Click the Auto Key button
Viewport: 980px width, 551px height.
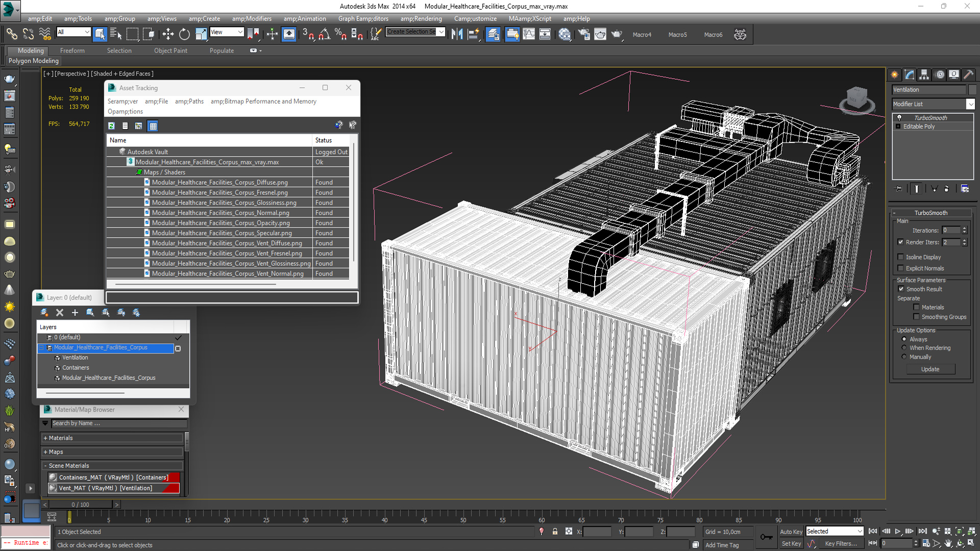(x=791, y=532)
